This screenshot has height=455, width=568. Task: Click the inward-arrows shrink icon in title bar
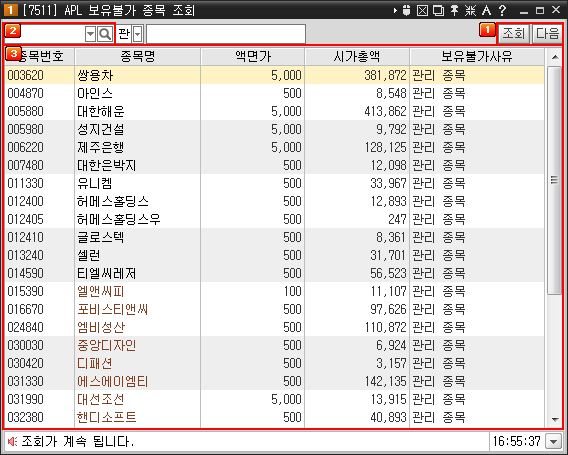coord(471,11)
